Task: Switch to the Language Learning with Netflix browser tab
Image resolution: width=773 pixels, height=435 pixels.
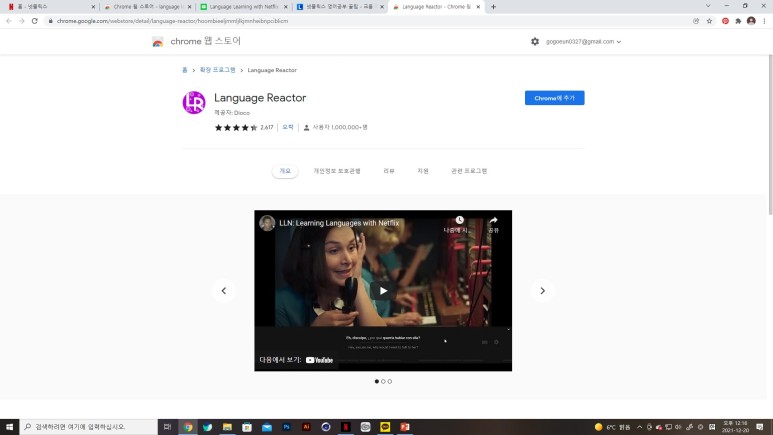Action: click(244, 7)
